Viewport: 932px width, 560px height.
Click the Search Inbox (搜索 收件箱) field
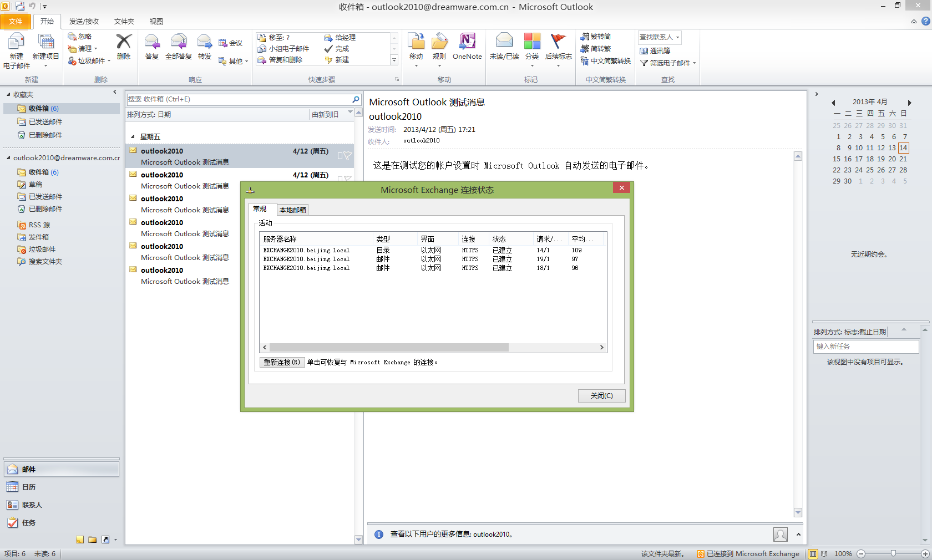[x=240, y=99]
